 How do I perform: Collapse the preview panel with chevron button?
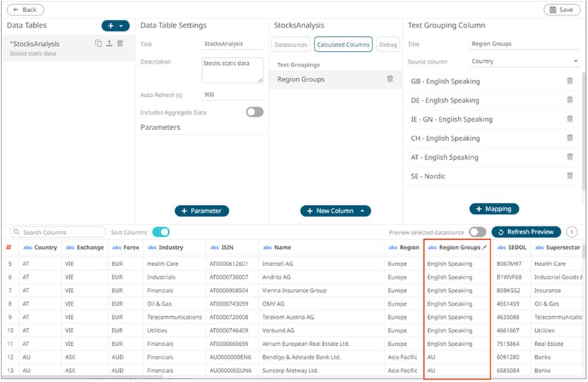572,232
